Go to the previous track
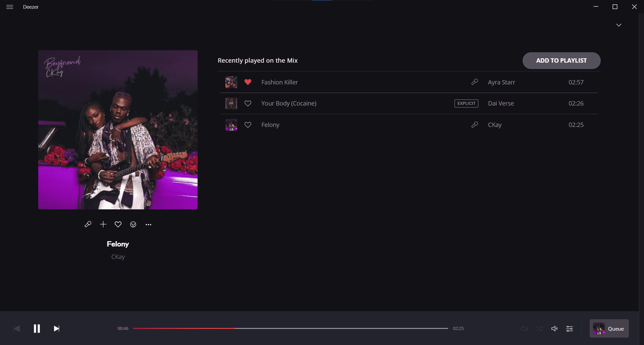 [17, 329]
